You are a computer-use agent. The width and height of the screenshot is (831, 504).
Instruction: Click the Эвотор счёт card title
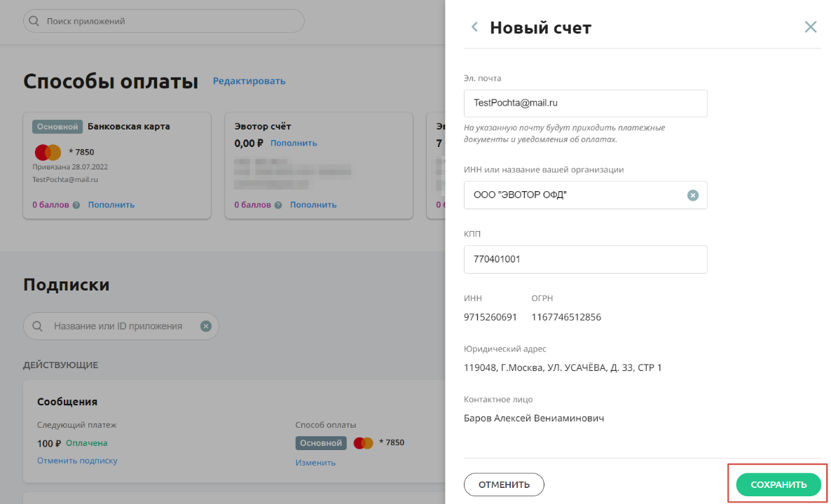coord(263,127)
